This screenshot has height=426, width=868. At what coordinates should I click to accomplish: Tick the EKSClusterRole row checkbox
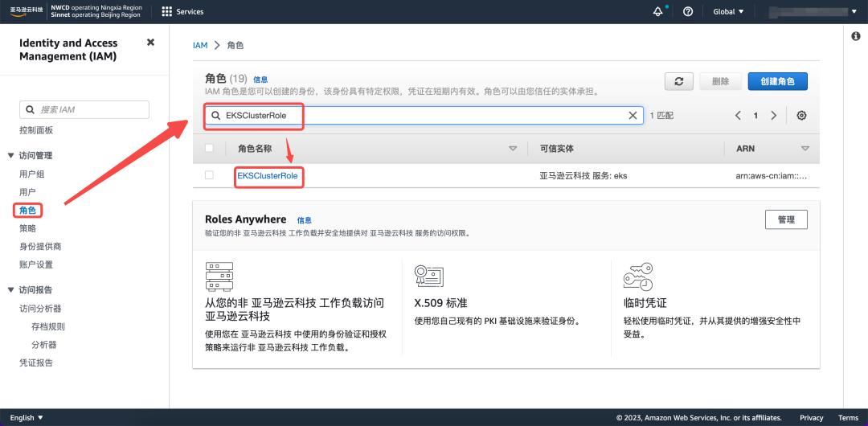[x=209, y=175]
